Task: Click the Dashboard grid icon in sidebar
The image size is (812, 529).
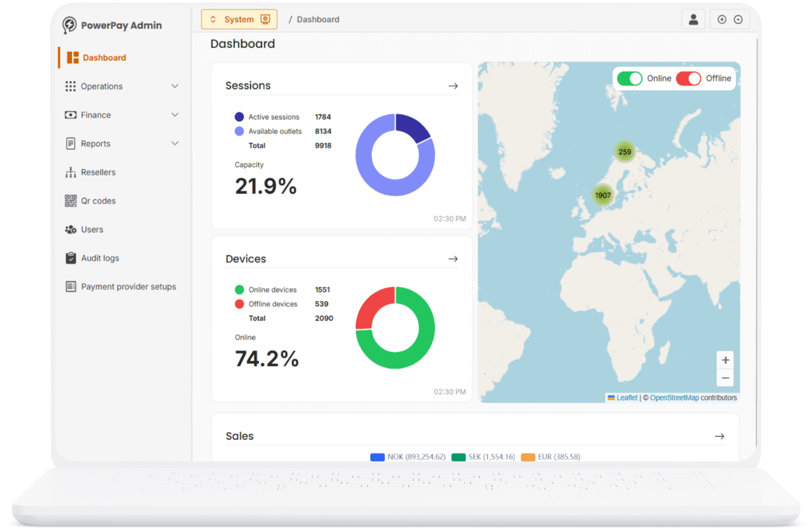Action: click(x=73, y=58)
